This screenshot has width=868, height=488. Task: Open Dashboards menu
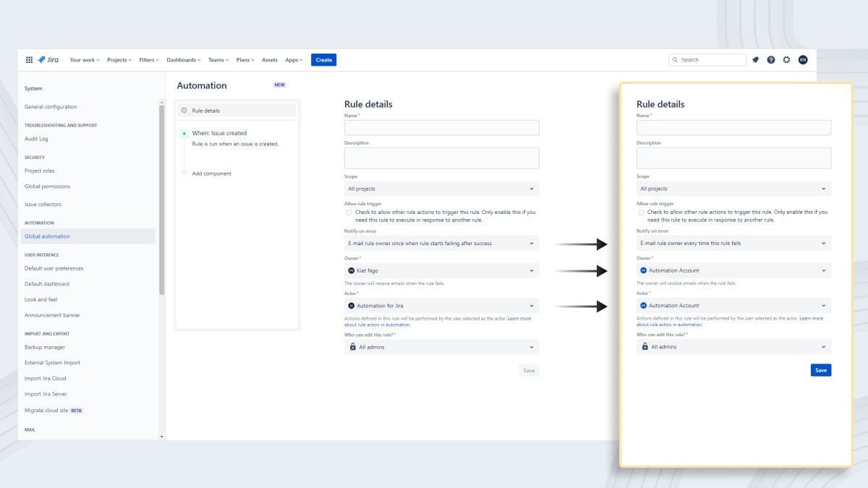(184, 60)
